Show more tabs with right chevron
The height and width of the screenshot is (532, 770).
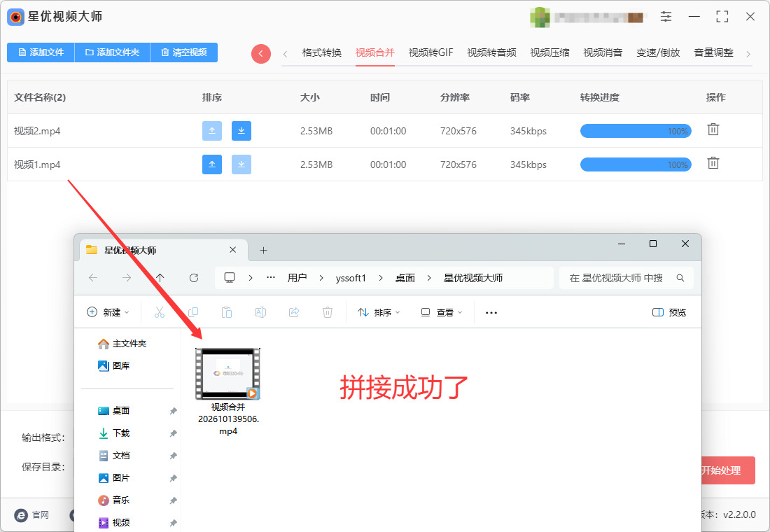pyautogui.click(x=748, y=54)
